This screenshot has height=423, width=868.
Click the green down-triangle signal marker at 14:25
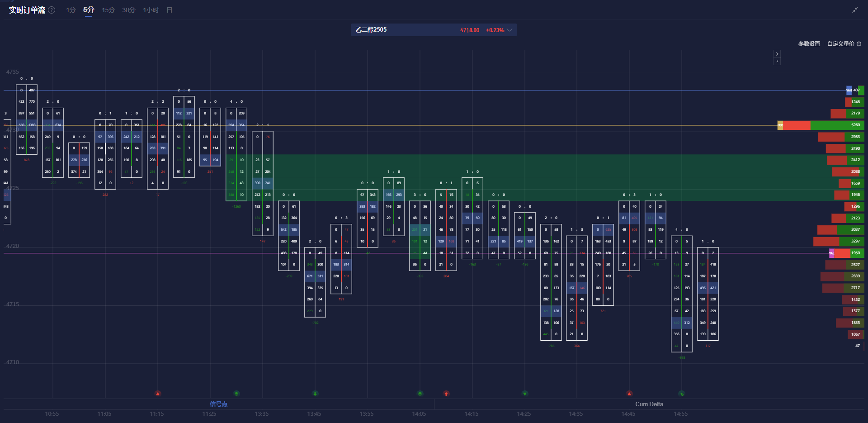coord(525,394)
